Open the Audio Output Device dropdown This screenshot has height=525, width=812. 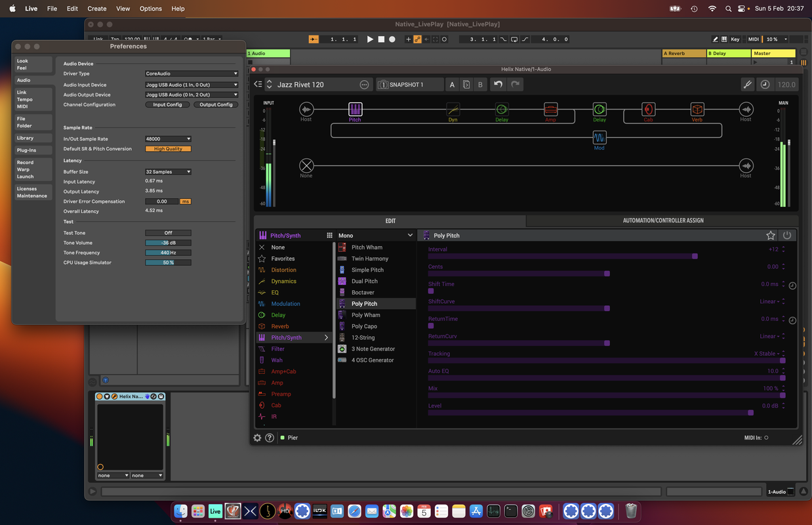[x=192, y=94]
